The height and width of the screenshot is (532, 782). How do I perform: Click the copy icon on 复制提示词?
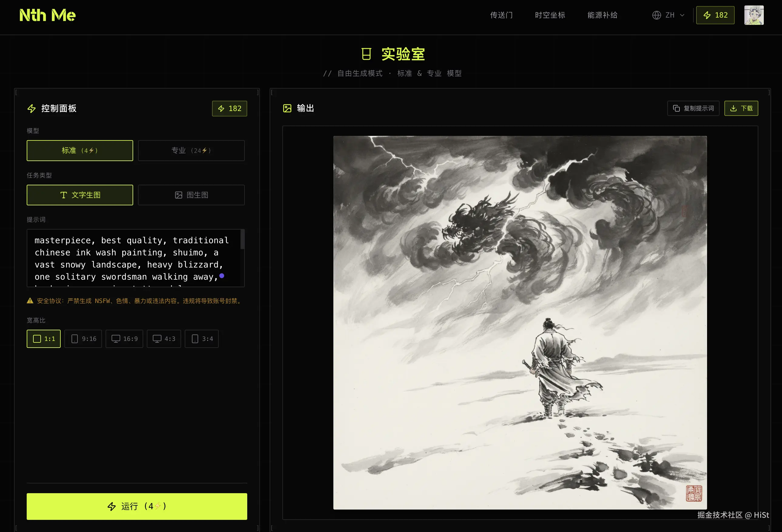pos(677,108)
